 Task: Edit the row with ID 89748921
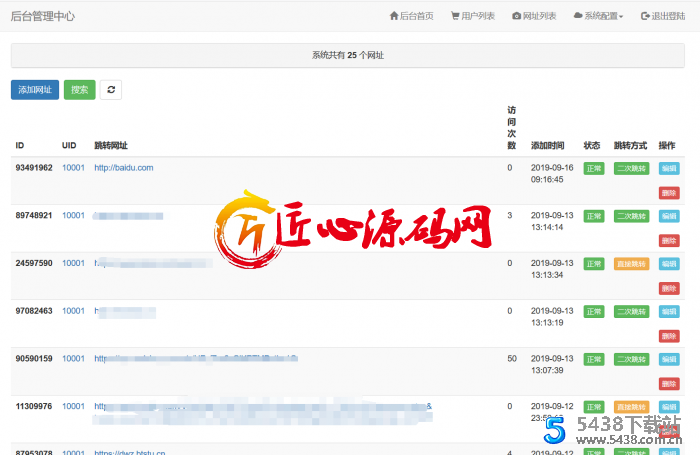[669, 217]
